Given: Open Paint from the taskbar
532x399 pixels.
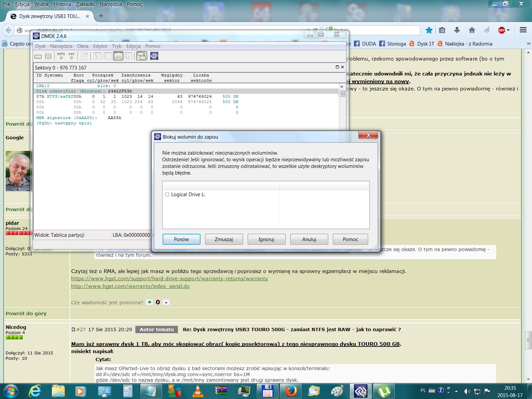Looking at the screenshot, I should click(337, 391).
